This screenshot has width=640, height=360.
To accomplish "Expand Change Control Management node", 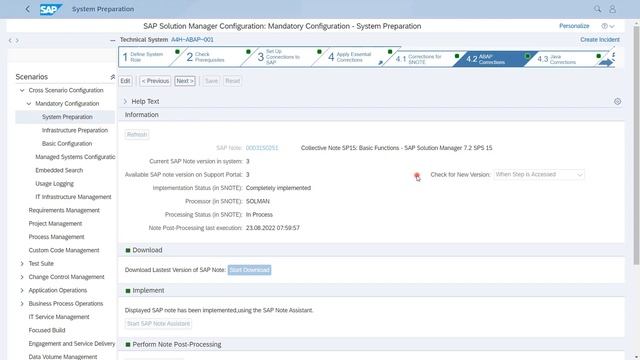I will pos(22,277).
